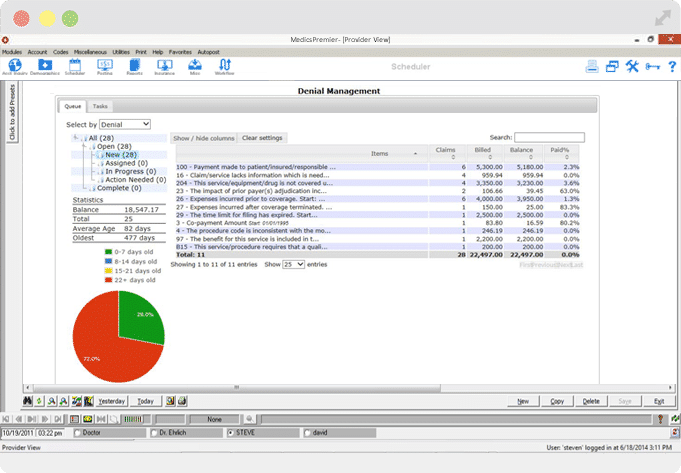Image resolution: width=681 pixels, height=473 pixels.
Task: Select the STEVE radio button
Action: 231,433
